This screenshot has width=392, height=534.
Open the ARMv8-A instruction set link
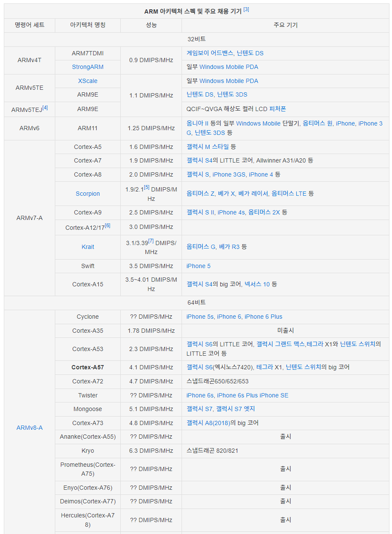29,428
